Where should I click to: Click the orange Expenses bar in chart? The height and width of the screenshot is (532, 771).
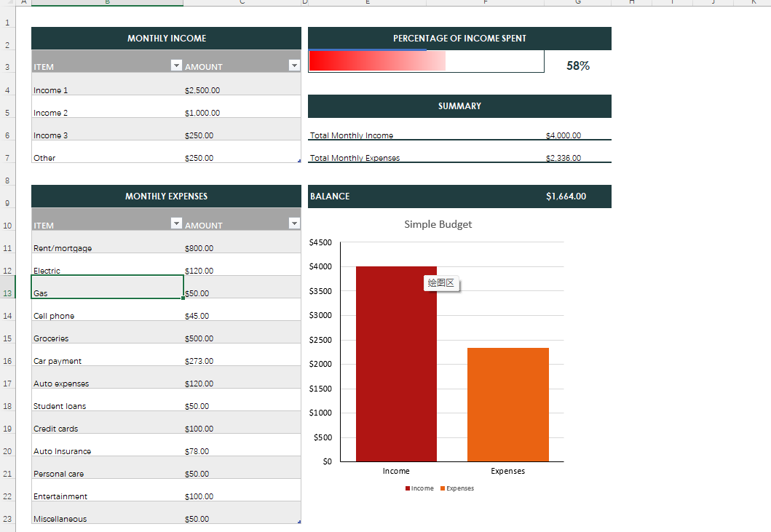pyautogui.click(x=508, y=405)
